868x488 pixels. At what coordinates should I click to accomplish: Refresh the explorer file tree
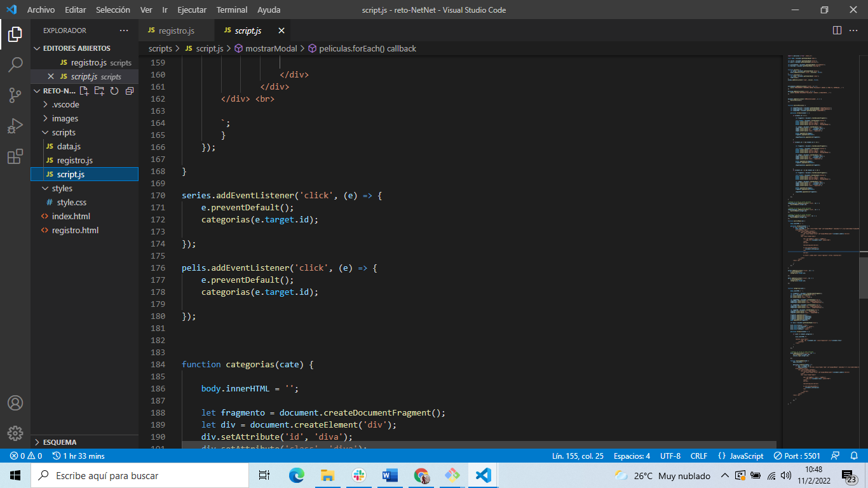click(x=114, y=91)
